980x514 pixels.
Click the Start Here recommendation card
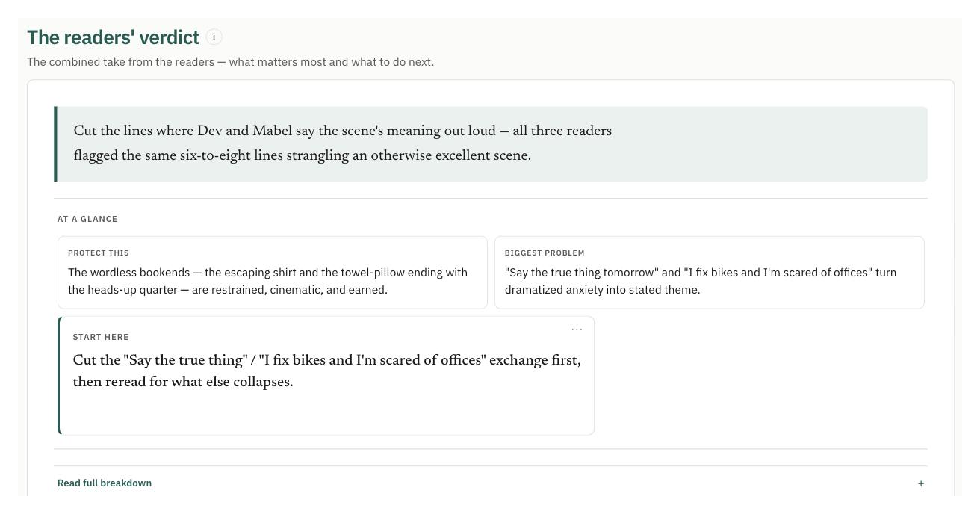click(326, 375)
